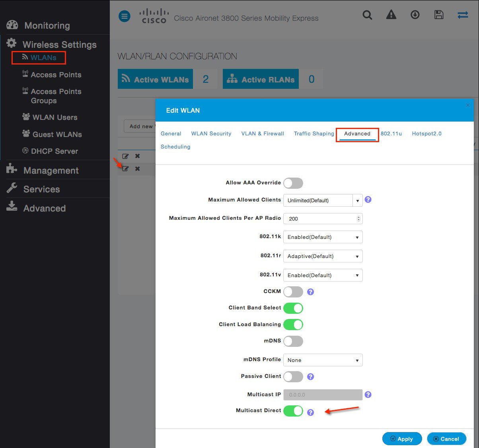The width and height of the screenshot is (479, 448).
Task: Click help icon next to Multicast IP
Action: pyautogui.click(x=368, y=395)
